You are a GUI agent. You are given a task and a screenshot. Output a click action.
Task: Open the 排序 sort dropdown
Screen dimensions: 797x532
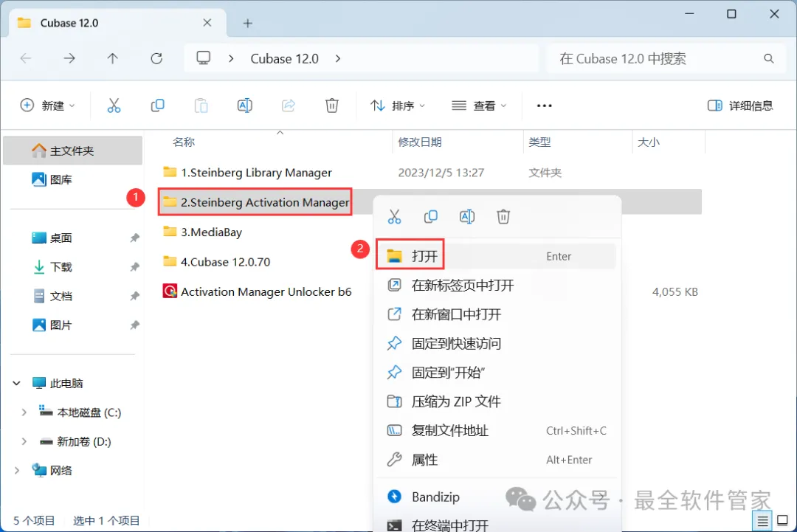point(398,106)
